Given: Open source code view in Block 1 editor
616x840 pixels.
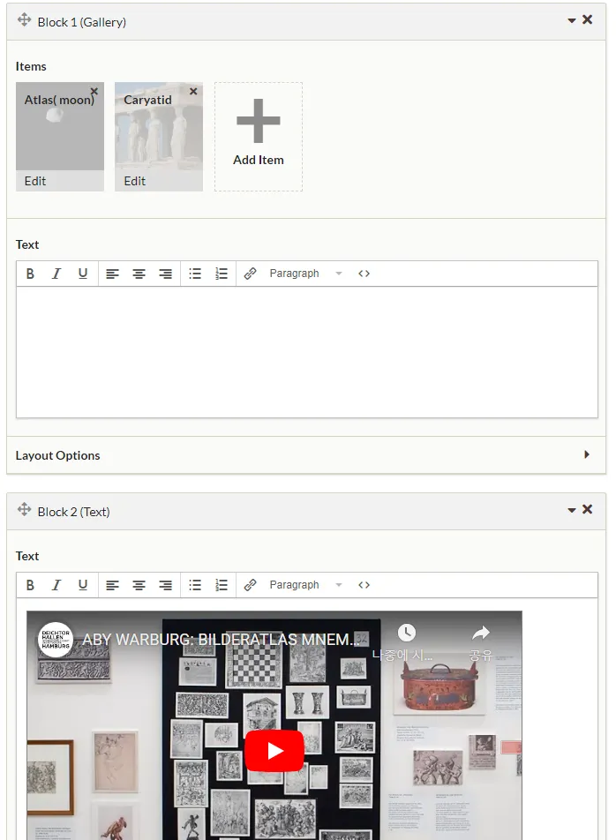Looking at the screenshot, I should (x=364, y=274).
